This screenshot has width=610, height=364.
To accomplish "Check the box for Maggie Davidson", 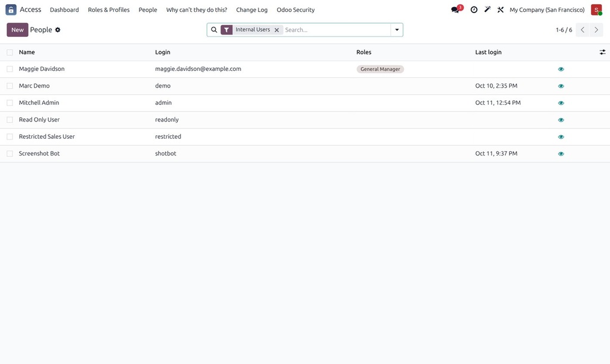I will pos(10,69).
